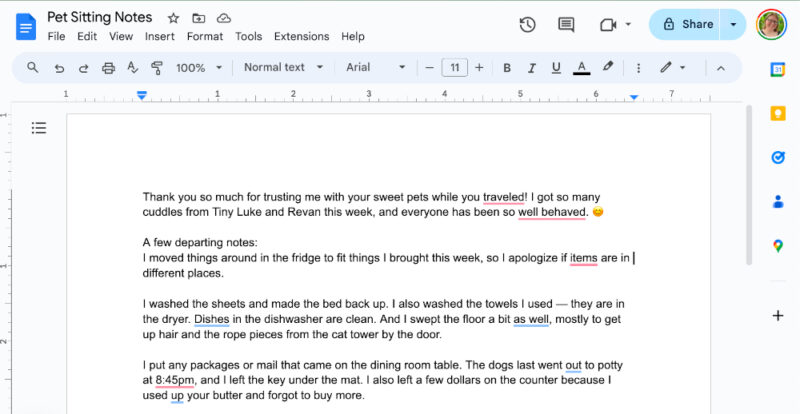The image size is (800, 414).
Task: Toggle bold formatting
Action: (x=507, y=68)
